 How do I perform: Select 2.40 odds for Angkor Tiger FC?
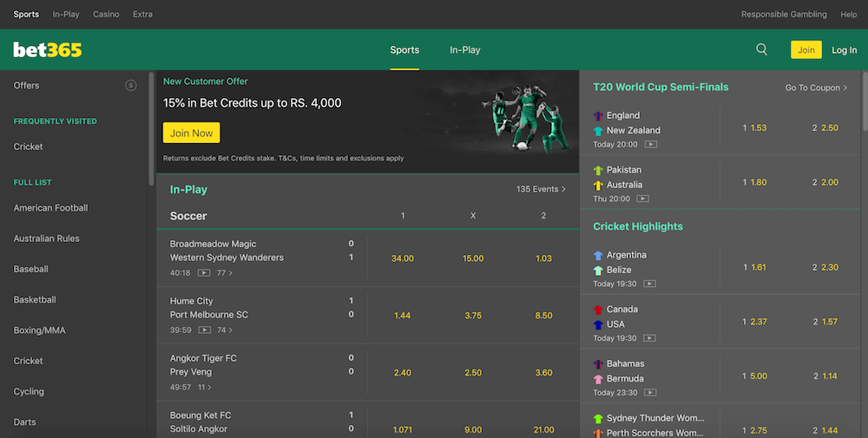(x=403, y=373)
